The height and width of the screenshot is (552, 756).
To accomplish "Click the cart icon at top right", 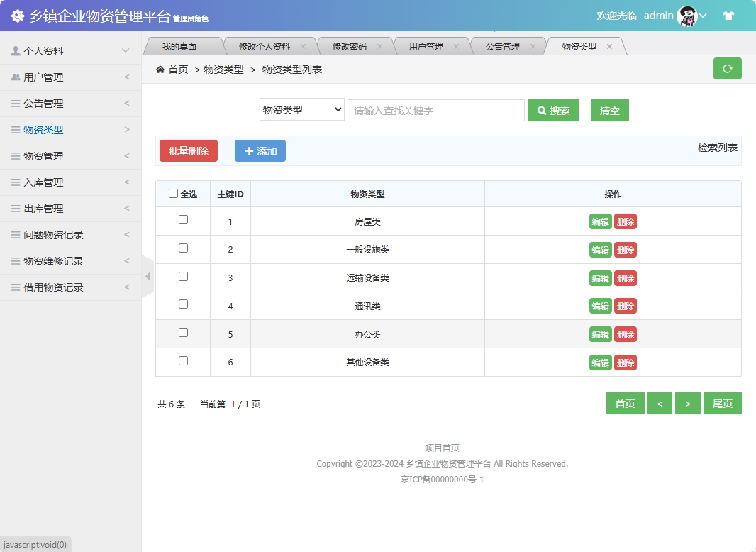I will point(728,15).
